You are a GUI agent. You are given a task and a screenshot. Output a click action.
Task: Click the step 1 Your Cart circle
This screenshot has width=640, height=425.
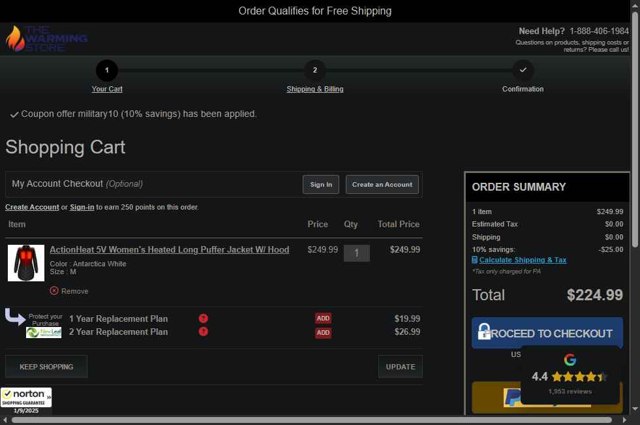pos(107,70)
